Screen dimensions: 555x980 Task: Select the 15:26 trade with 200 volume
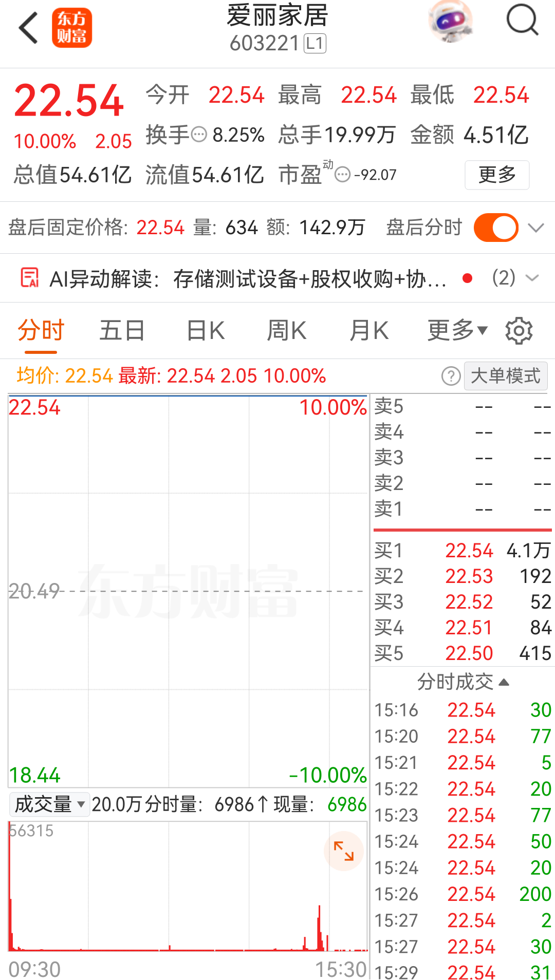pyautogui.click(x=462, y=894)
